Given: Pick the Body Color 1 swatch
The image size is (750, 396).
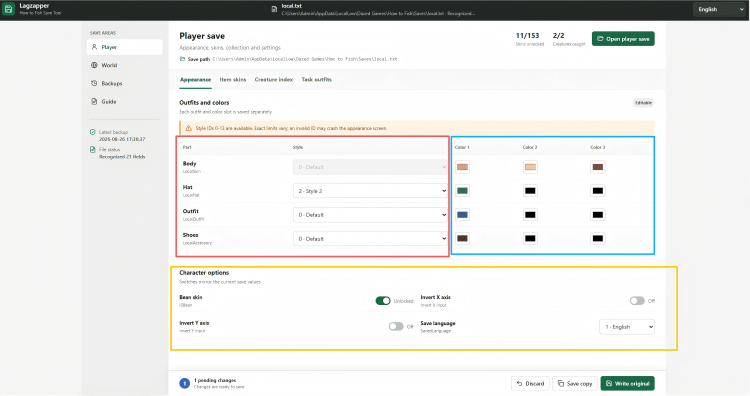Looking at the screenshot, I should [462, 167].
